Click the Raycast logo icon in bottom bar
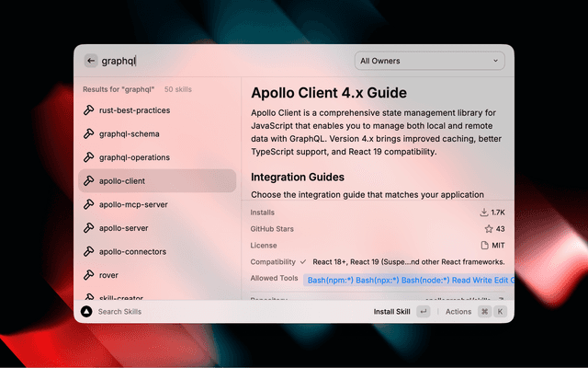588x368 pixels. (86, 312)
